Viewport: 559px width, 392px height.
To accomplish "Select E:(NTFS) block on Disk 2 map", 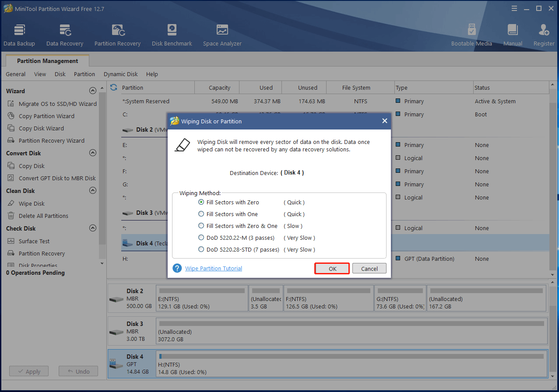I will (202, 298).
